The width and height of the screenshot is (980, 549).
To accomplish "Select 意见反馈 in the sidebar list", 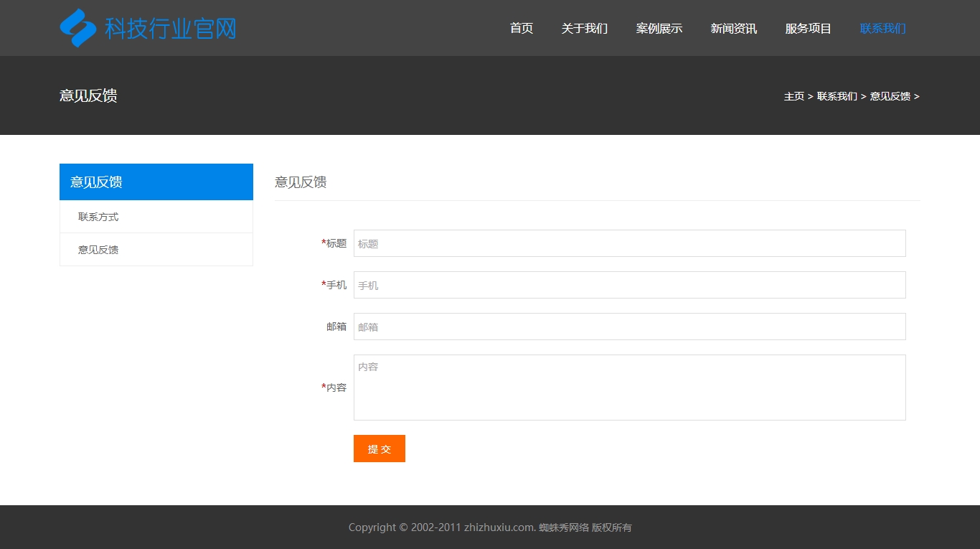I will coord(98,250).
